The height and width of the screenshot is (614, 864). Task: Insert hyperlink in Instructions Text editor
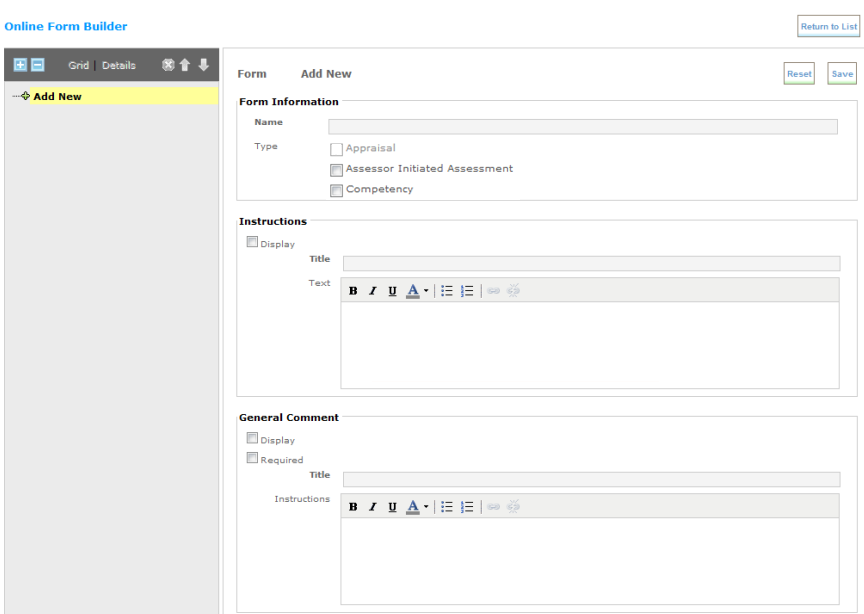point(494,290)
